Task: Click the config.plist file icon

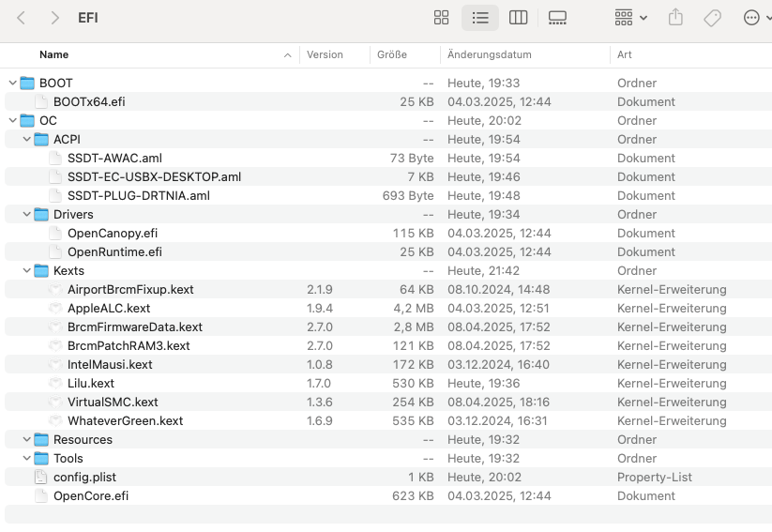Action: pos(40,477)
